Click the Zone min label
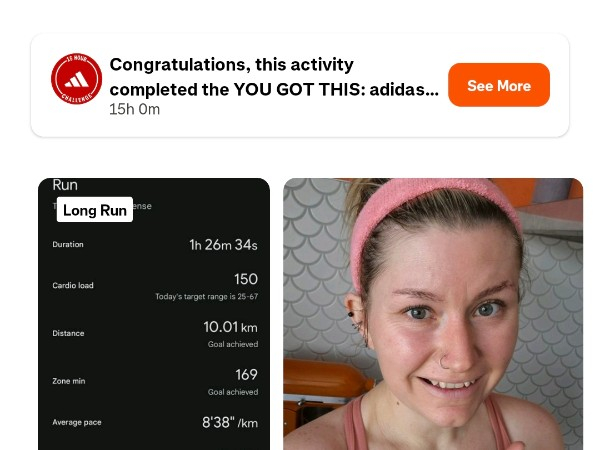The height and width of the screenshot is (450, 600). pos(69,381)
